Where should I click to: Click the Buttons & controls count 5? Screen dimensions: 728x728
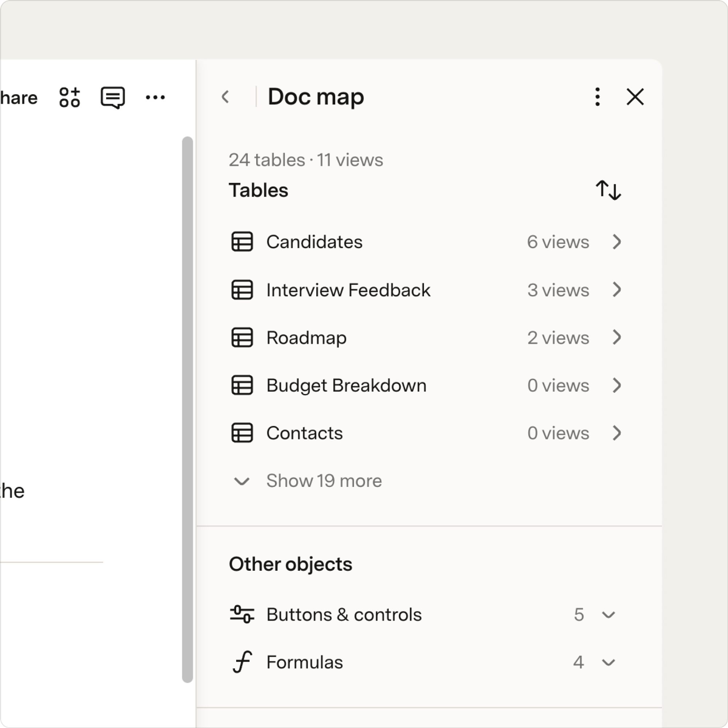(x=579, y=614)
